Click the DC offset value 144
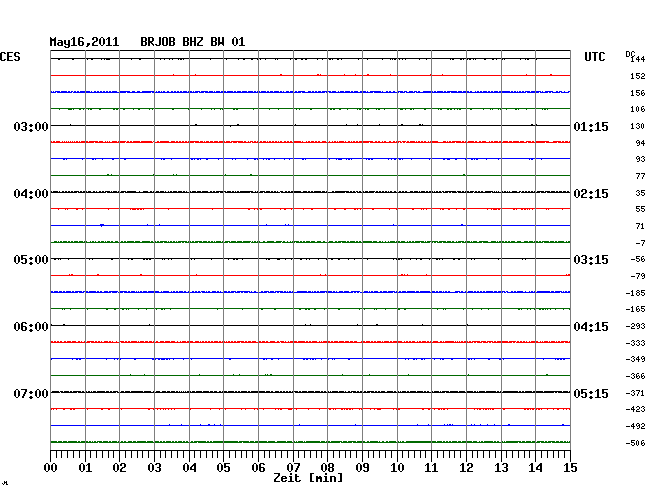This screenshot has width=650, height=494. (638, 59)
